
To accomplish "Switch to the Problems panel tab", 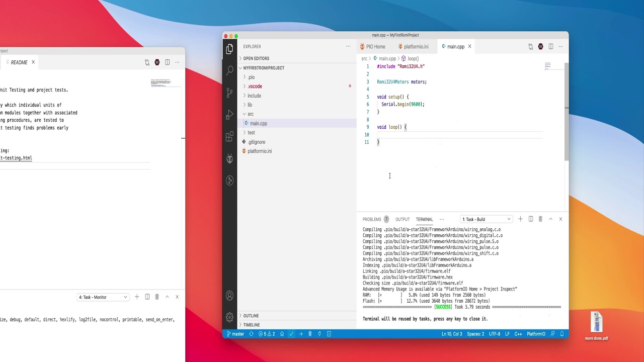I will point(375,219).
